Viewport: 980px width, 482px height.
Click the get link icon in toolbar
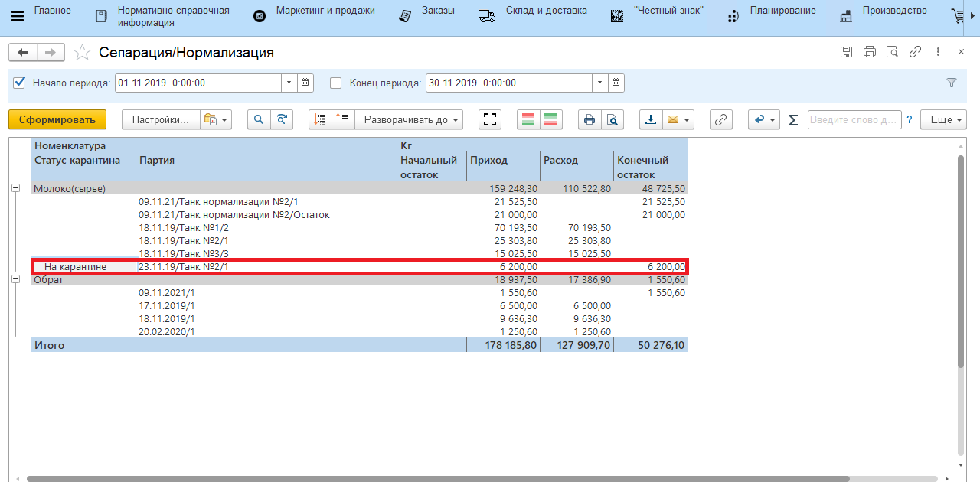[720, 119]
